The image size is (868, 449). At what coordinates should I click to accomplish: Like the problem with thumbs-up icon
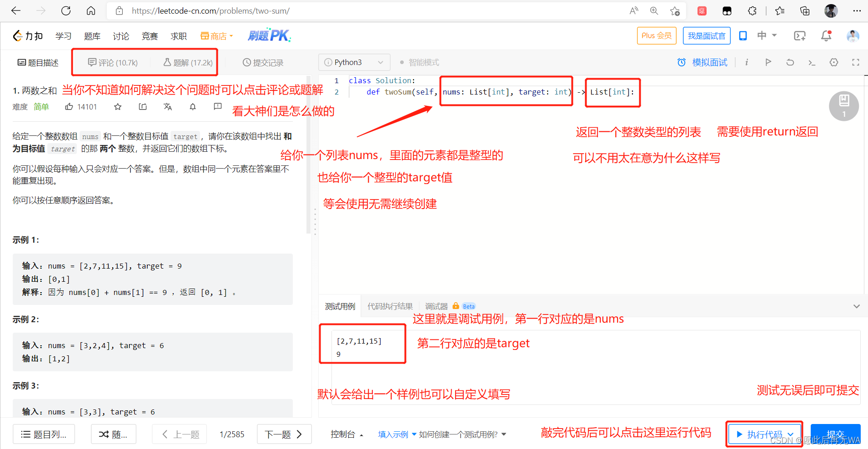(69, 107)
